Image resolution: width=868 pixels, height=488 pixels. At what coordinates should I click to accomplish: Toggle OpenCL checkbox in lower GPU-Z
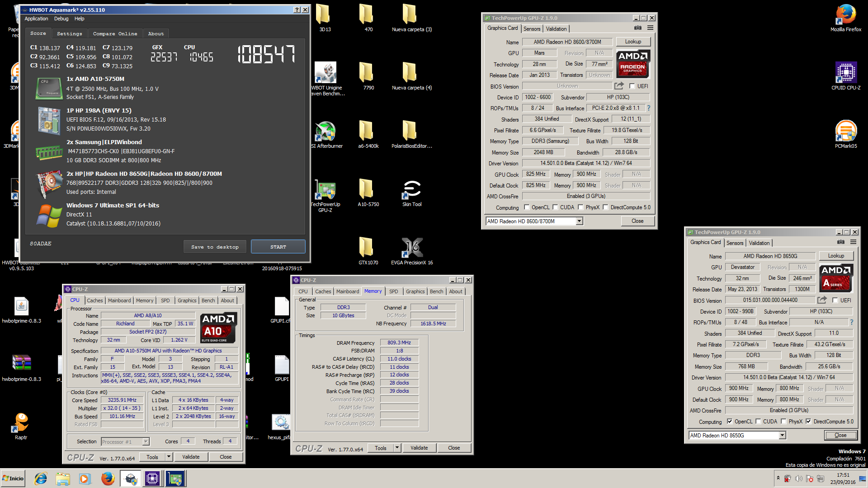tap(729, 422)
